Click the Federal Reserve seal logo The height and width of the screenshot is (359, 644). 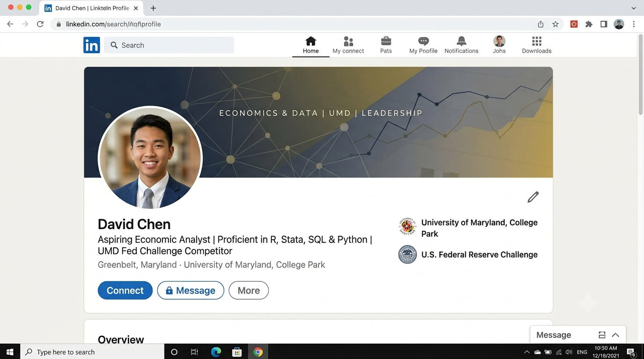[x=408, y=255]
